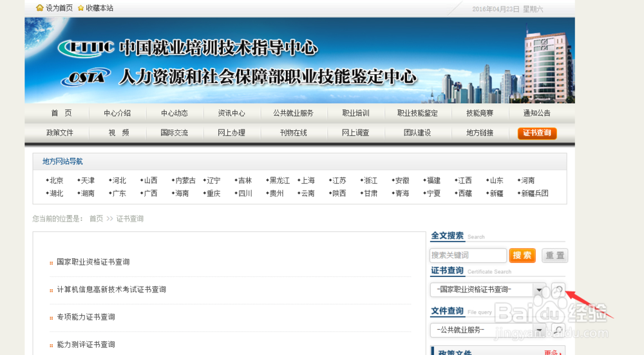Screen dimensions: 644x355
Task: Click the 设为首页 link
Action: [x=59, y=8]
